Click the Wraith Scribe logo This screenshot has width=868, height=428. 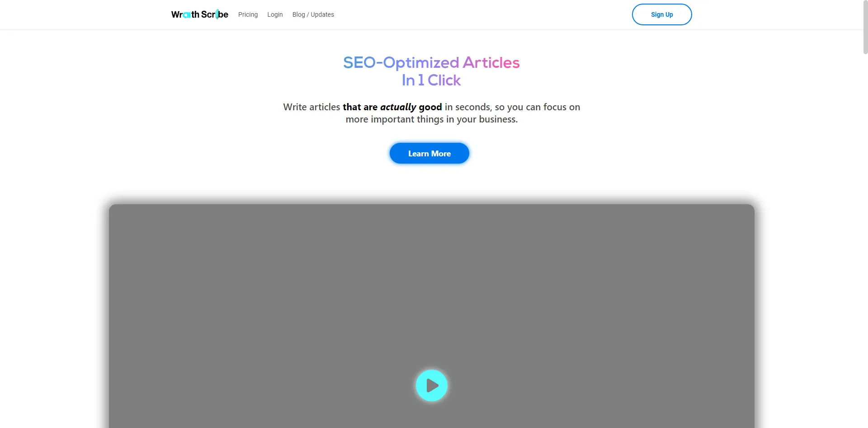(x=199, y=14)
